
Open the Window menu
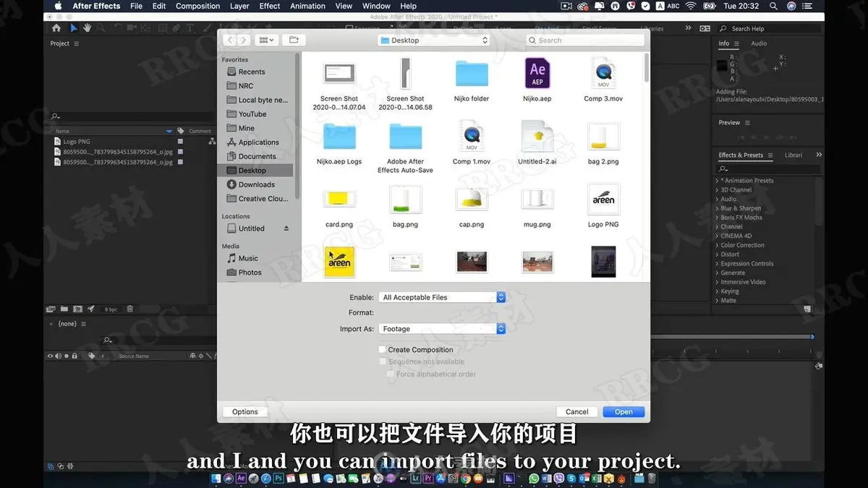coord(376,6)
